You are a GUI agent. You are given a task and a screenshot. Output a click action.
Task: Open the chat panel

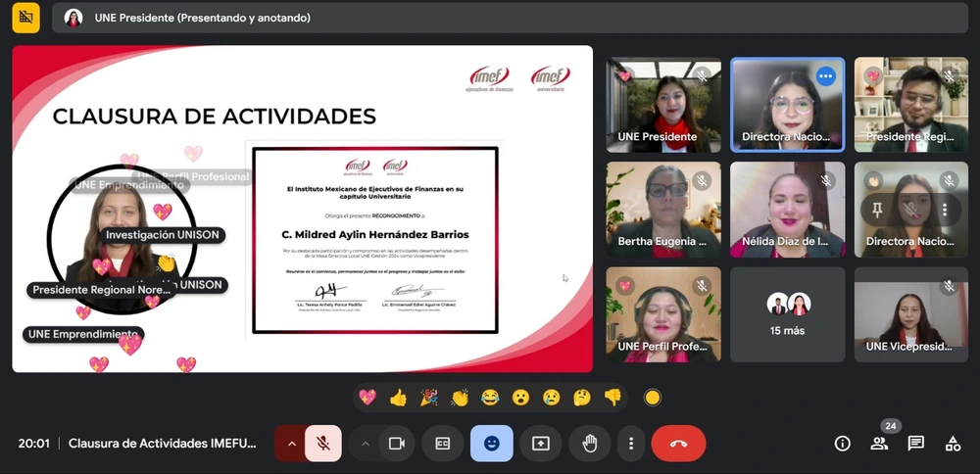tap(915, 444)
